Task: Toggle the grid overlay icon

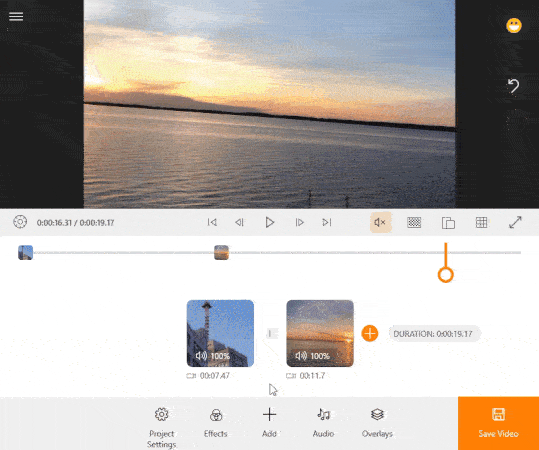Action: pyautogui.click(x=481, y=223)
